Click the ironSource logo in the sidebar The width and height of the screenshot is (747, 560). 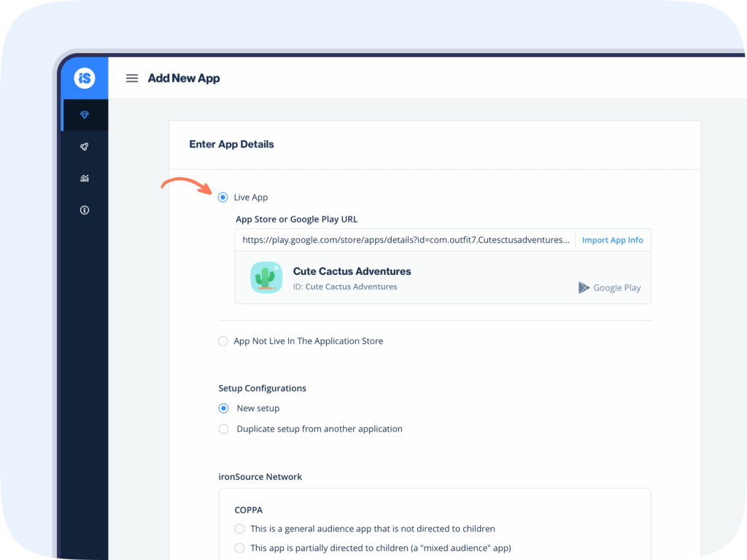[85, 77]
